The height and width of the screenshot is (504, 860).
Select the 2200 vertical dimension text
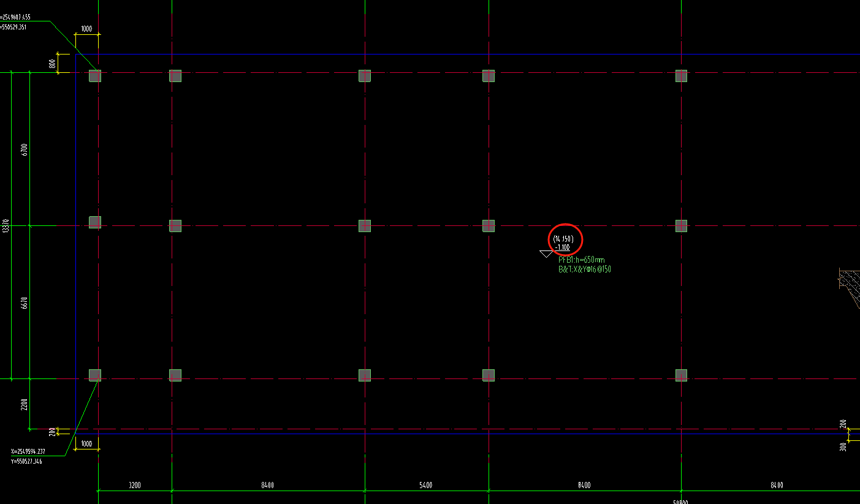(25, 404)
